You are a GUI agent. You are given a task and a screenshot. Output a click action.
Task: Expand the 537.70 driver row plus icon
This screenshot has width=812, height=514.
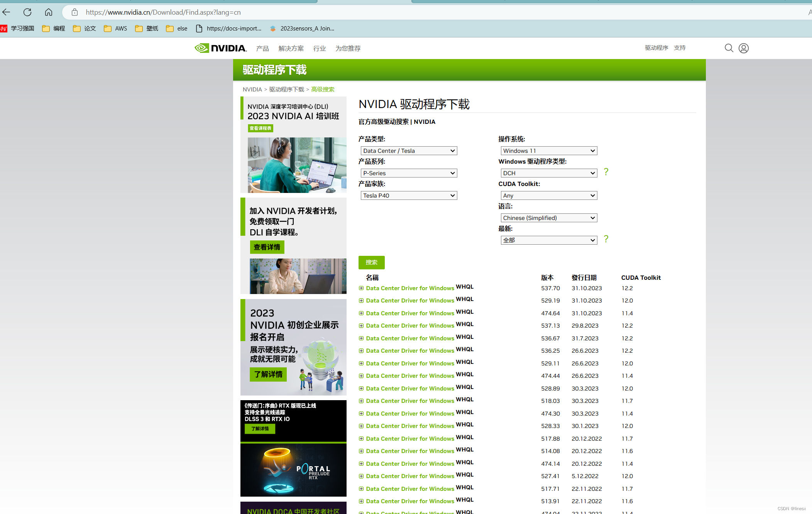click(x=361, y=288)
